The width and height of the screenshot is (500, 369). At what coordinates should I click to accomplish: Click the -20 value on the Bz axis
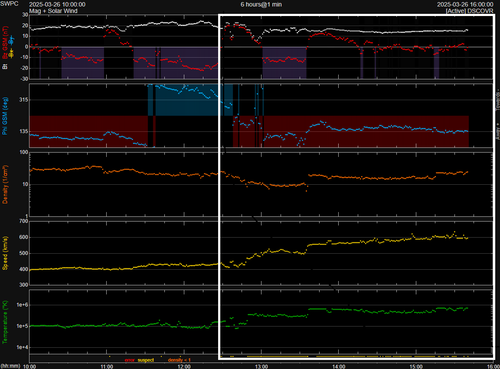click(x=25, y=68)
